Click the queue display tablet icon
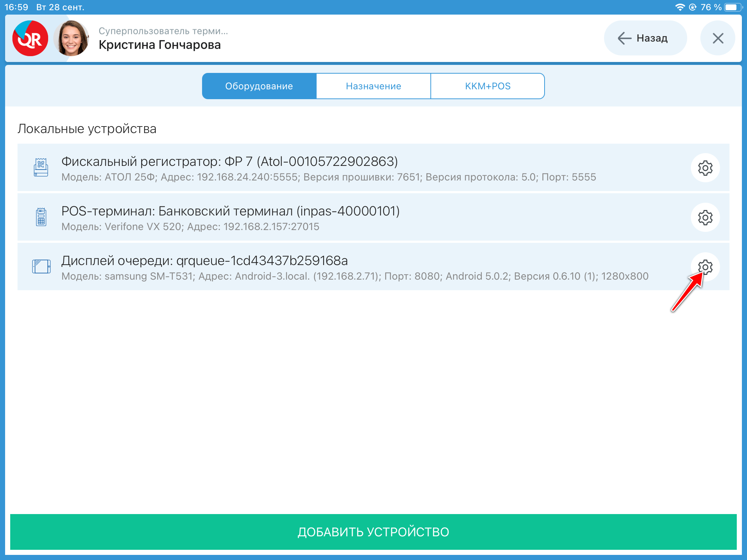Viewport: 747px width, 560px height. tap(41, 267)
